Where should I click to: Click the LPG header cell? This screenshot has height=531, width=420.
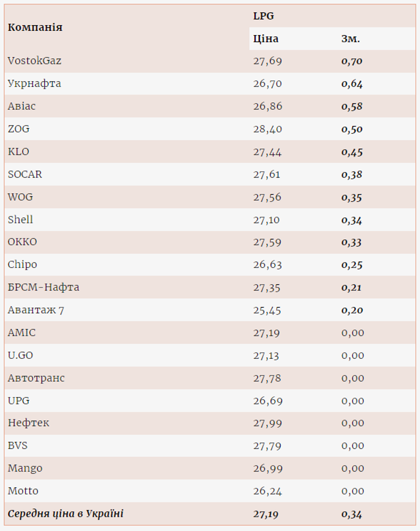coord(263,16)
